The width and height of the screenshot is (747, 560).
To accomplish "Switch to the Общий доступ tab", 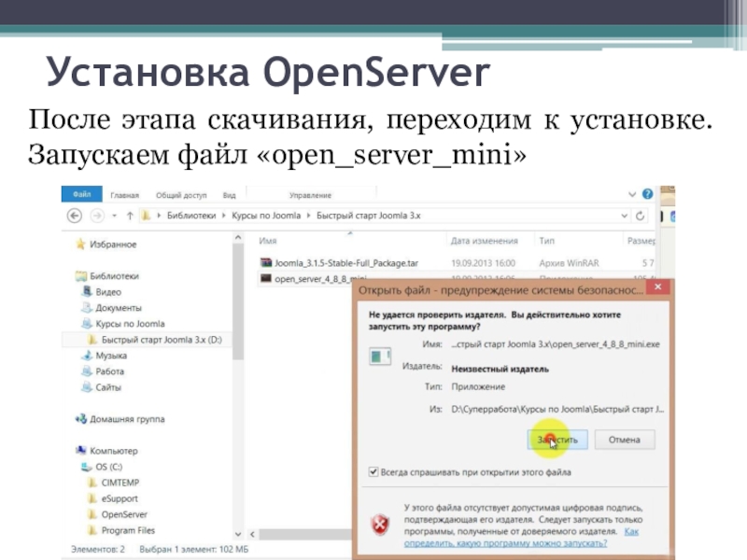I will point(181,195).
